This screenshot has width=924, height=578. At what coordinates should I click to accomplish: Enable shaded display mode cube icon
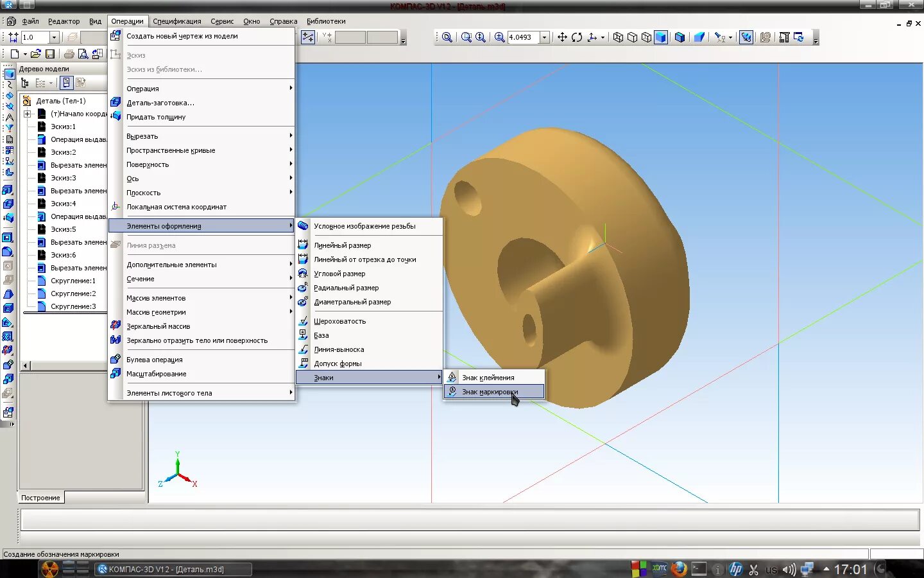[x=660, y=37]
